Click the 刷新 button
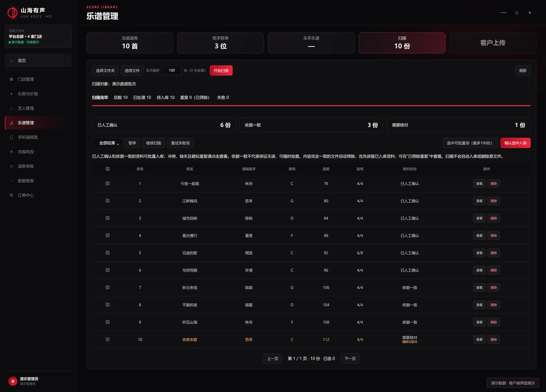546x392 pixels. pyautogui.click(x=523, y=70)
